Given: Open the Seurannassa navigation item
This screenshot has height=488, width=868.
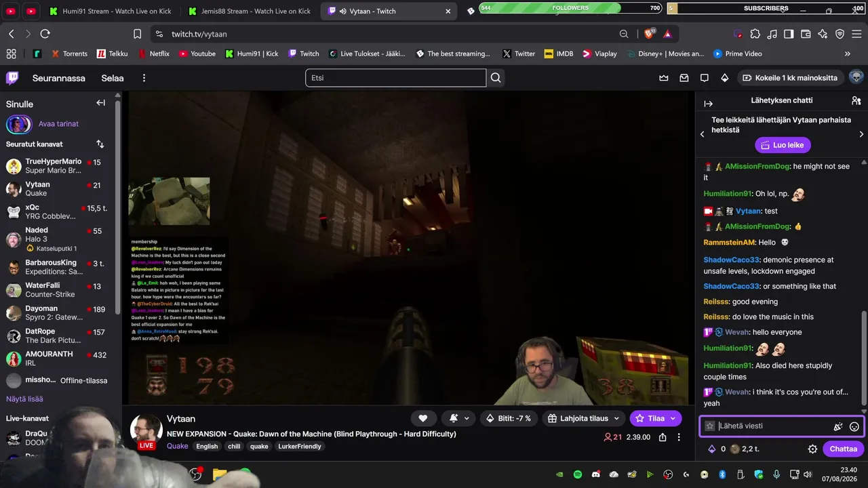Looking at the screenshot, I should (59, 78).
